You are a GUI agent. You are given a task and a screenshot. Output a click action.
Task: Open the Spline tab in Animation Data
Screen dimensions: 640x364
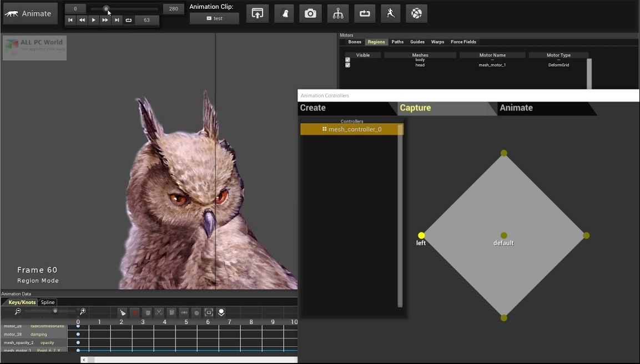click(47, 302)
